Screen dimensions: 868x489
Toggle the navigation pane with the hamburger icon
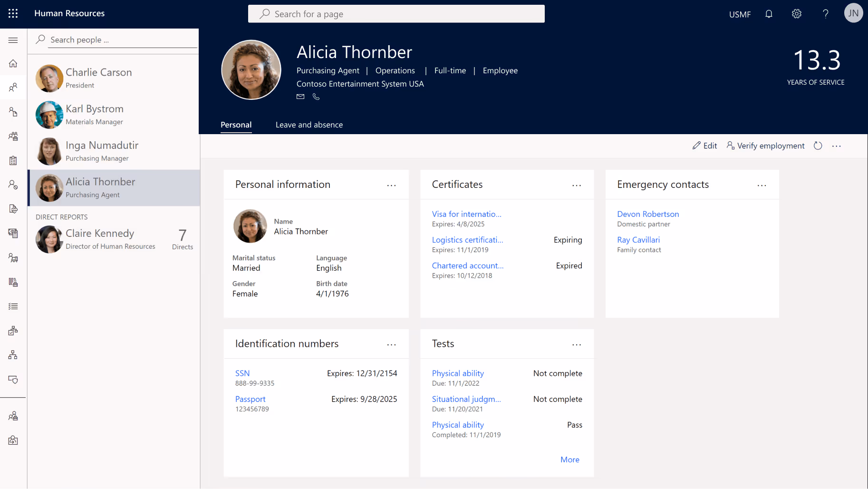[x=13, y=40]
